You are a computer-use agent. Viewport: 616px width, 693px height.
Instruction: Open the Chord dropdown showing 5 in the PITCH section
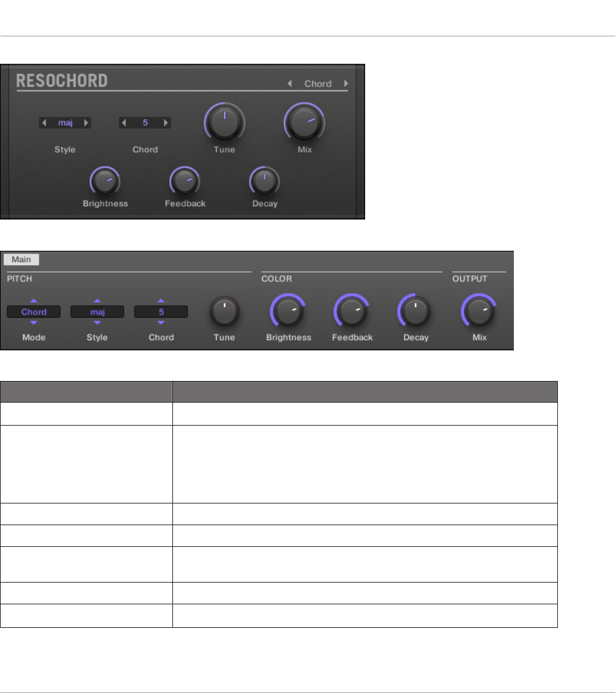pyautogui.click(x=161, y=311)
